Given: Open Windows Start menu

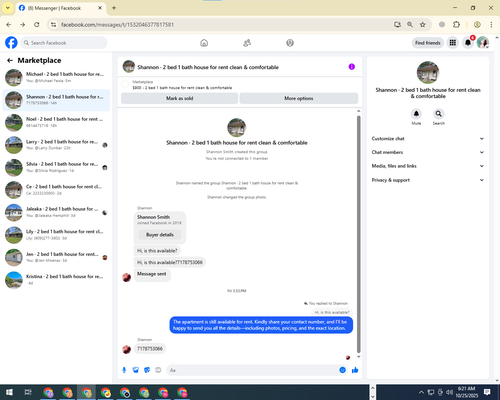Looking at the screenshot, I should [9, 392].
